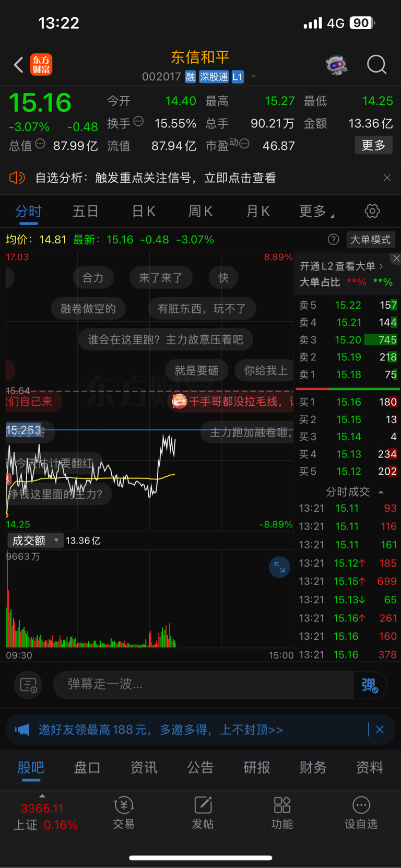The width and height of the screenshot is (401, 868).
Task: Switch to the 月K tab
Action: [x=258, y=212]
